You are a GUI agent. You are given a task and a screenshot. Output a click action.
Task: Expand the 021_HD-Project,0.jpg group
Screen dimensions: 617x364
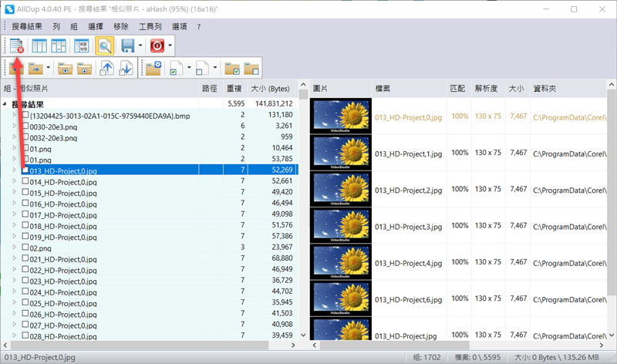(x=15, y=259)
